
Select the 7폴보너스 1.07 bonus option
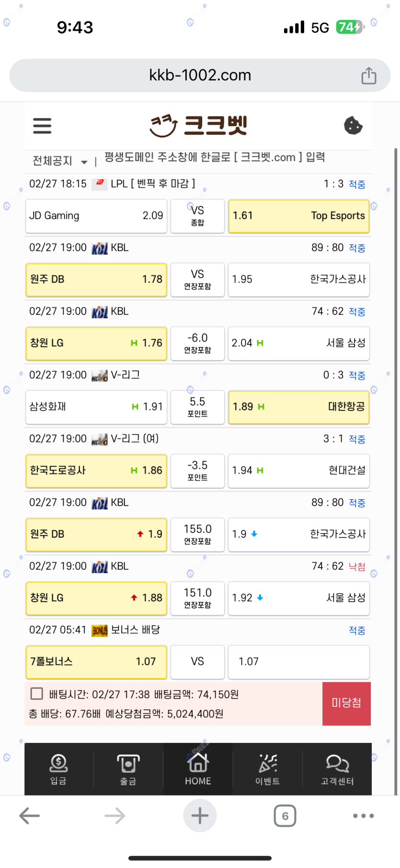tap(96, 662)
